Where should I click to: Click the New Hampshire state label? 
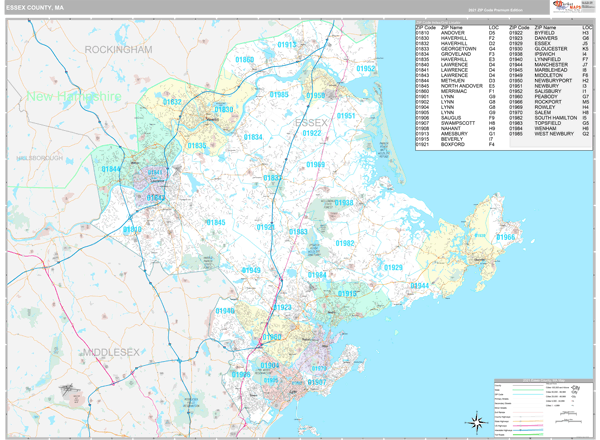75,97
